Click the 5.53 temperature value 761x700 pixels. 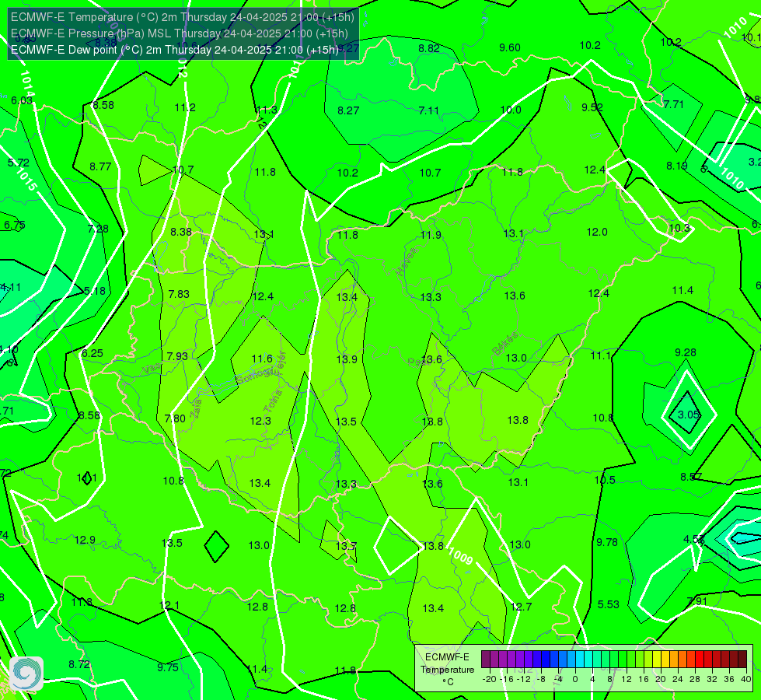tap(608, 604)
